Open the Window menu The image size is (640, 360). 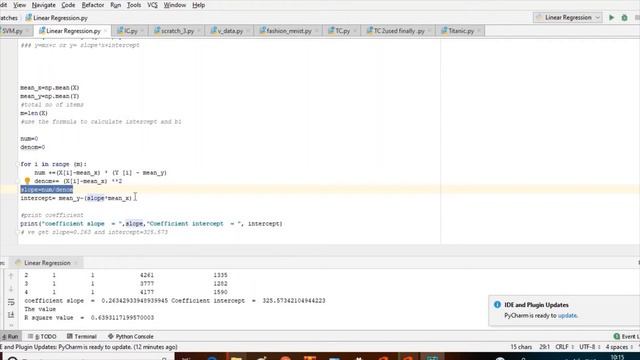click(x=175, y=5)
